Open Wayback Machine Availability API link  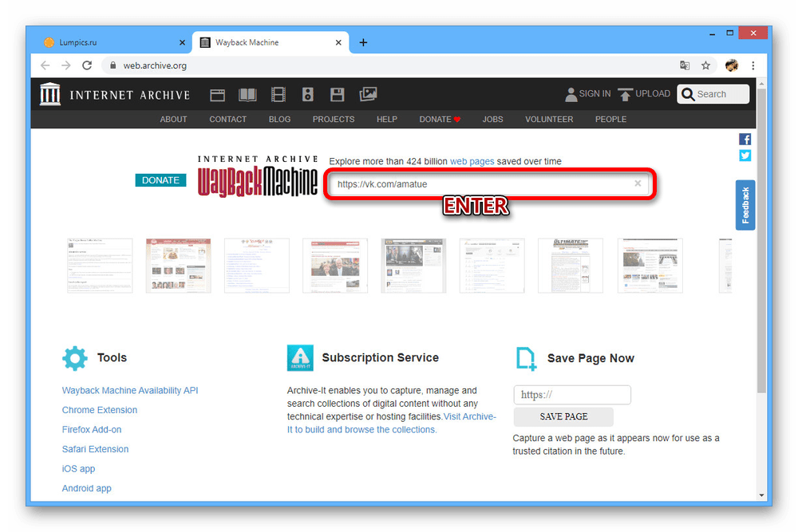pyautogui.click(x=130, y=391)
